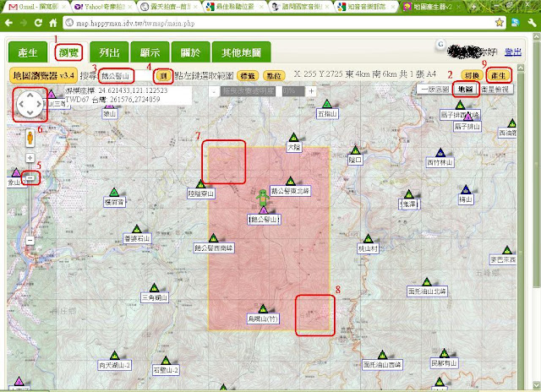This screenshot has height=392, width=541.
Task: Open the 顯示 tab
Action: [x=150, y=52]
